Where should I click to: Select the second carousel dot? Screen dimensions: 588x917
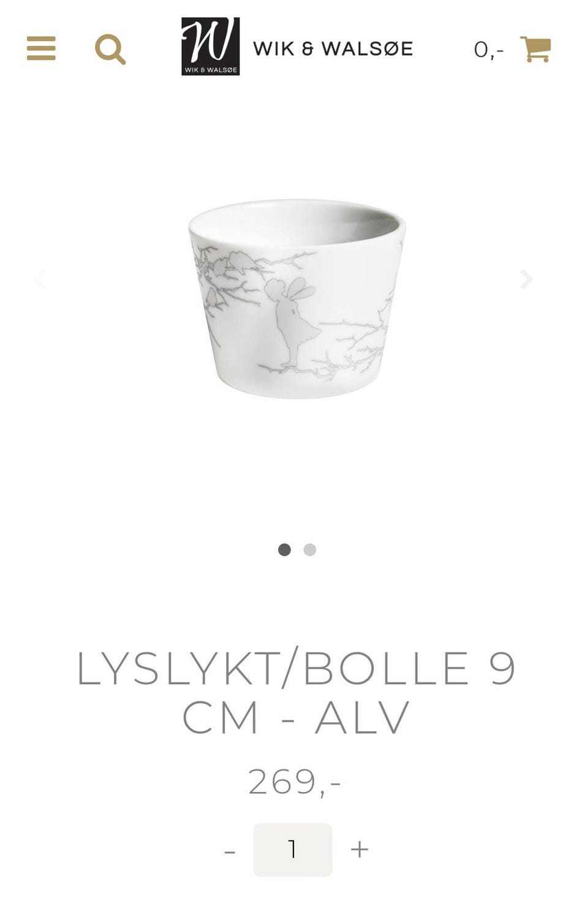310,549
